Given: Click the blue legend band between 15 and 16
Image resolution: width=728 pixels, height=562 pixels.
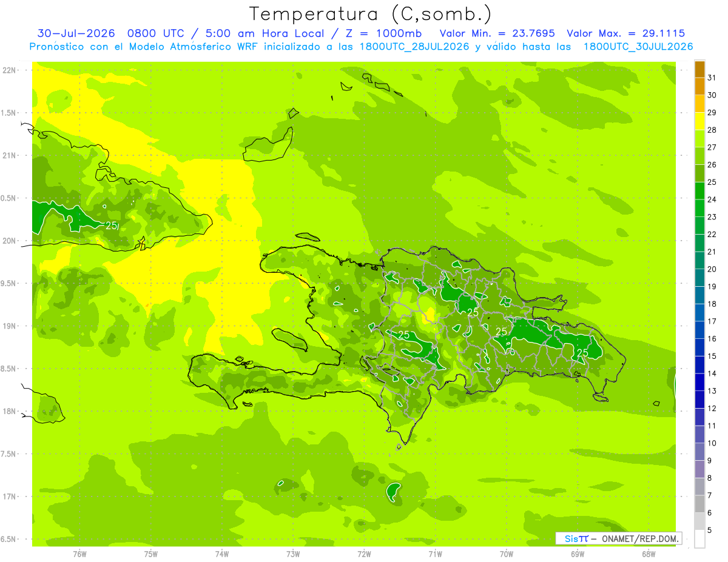Looking at the screenshot, I should coord(699,347).
